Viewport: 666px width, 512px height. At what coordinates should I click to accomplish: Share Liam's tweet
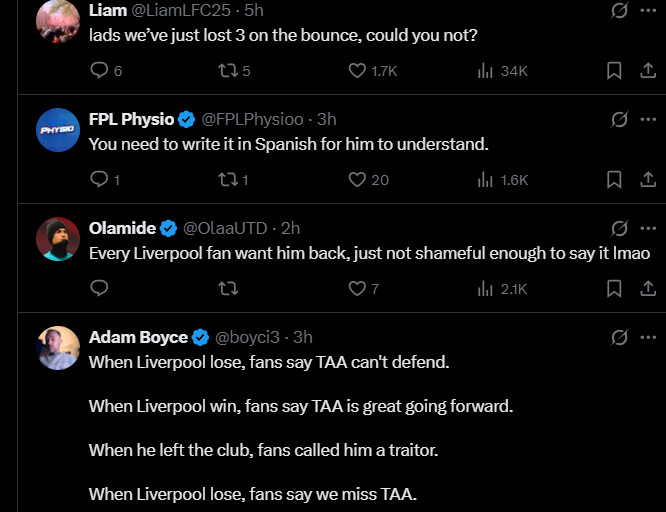(646, 71)
